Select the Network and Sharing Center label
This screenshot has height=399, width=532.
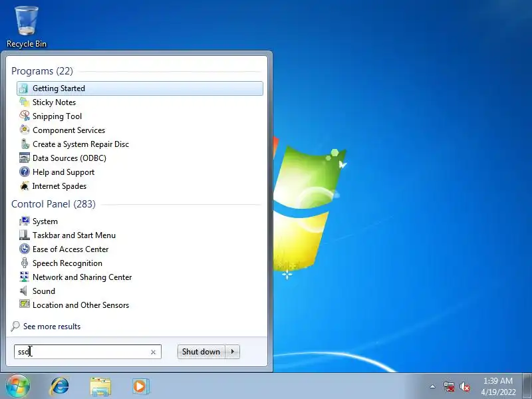pos(82,277)
